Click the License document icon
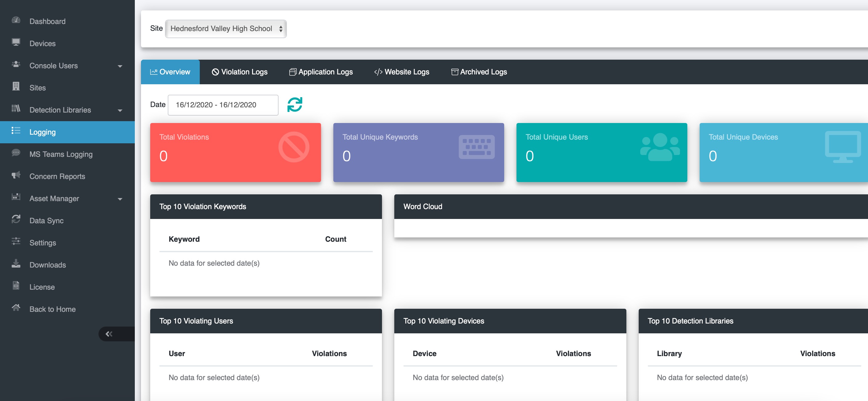Screen dimensions: 868x401 [x=16, y=285]
